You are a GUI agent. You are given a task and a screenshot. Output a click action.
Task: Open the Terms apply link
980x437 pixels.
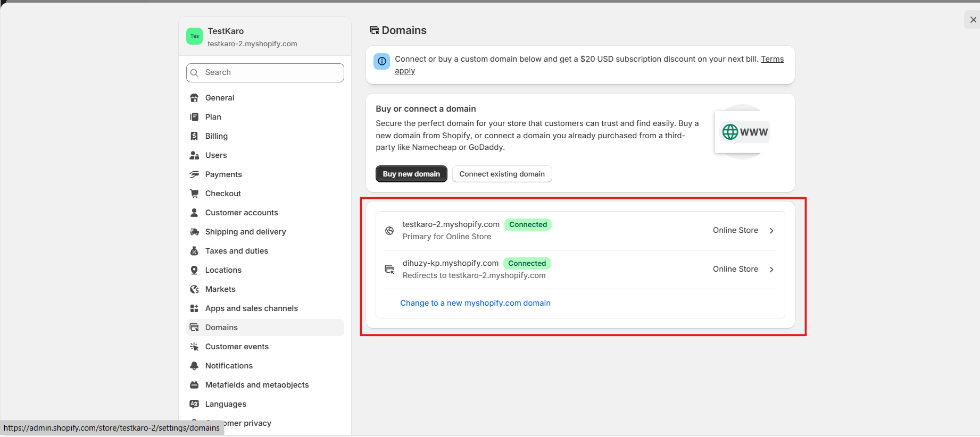coord(772,59)
